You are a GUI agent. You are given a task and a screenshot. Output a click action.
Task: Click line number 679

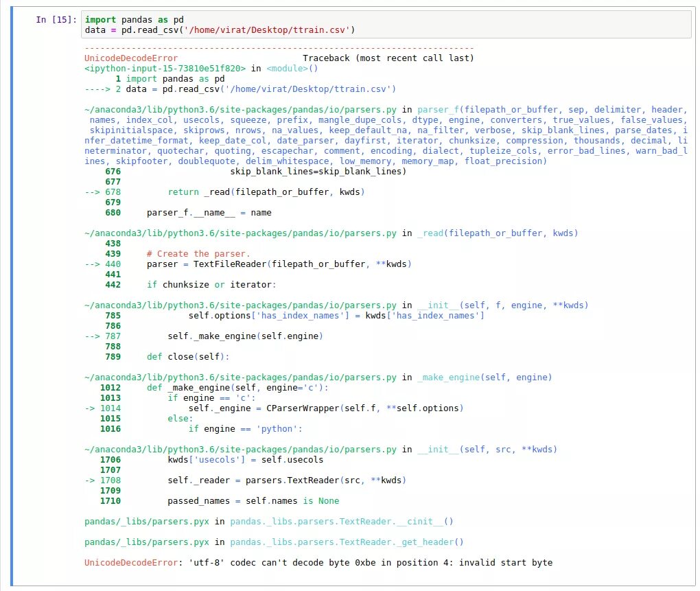113,202
